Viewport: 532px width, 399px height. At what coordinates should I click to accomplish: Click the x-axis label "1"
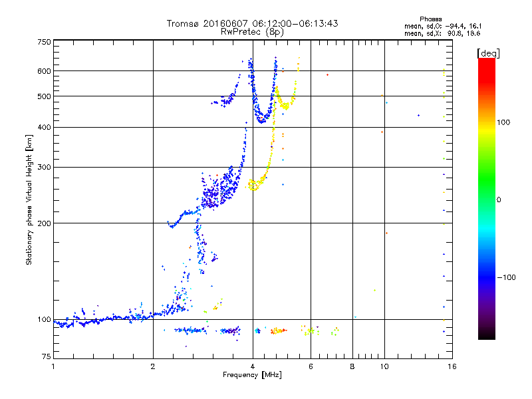tap(53, 366)
